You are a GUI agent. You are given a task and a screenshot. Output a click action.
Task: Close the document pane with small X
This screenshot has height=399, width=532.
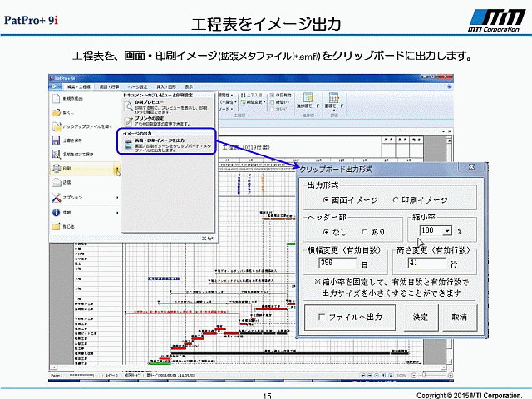[450, 131]
